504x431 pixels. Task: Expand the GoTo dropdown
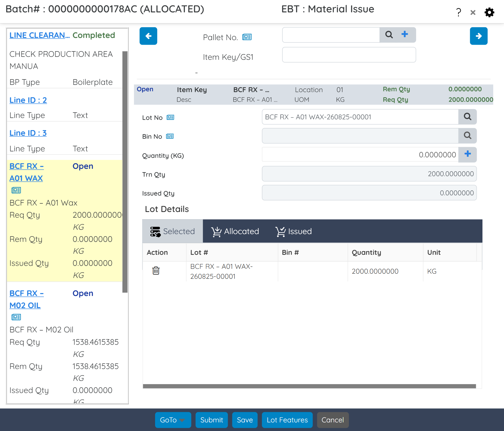click(x=173, y=420)
